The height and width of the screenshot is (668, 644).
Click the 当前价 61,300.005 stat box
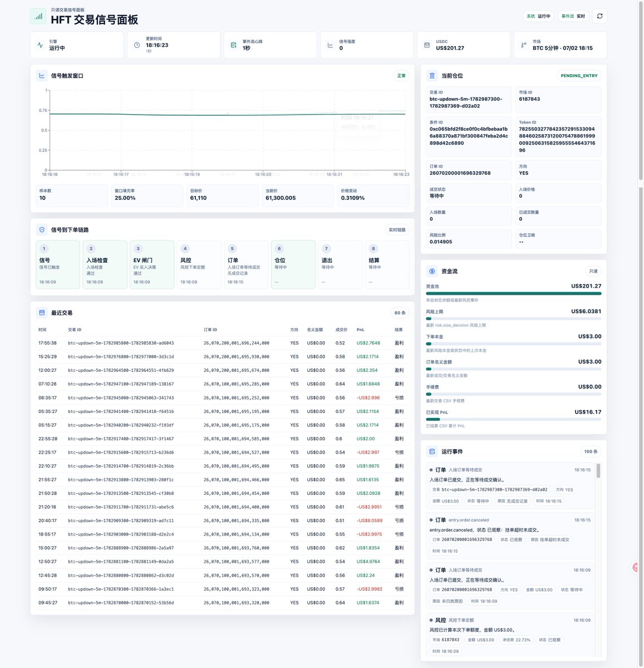[298, 195]
